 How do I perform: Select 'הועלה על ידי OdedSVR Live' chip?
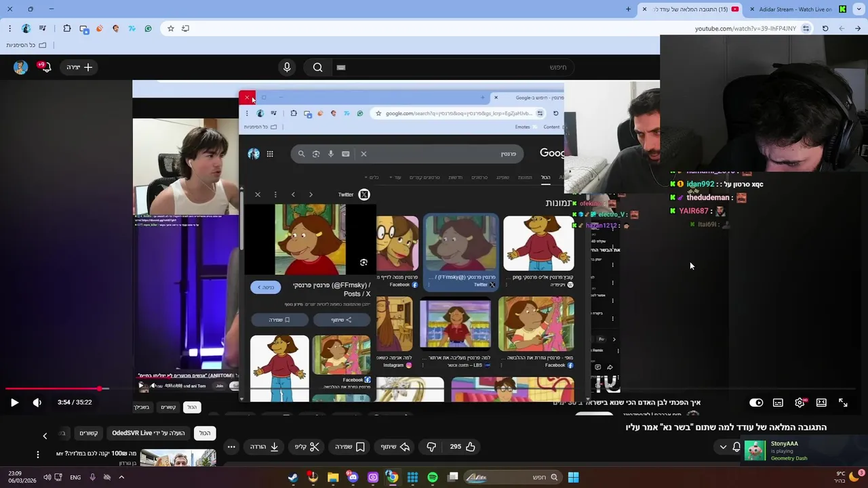pyautogui.click(x=149, y=433)
